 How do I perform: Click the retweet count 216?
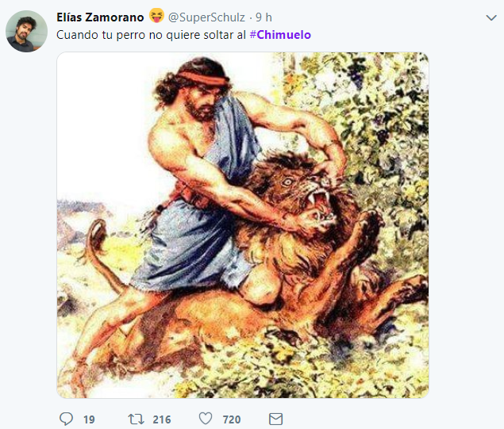(161, 419)
